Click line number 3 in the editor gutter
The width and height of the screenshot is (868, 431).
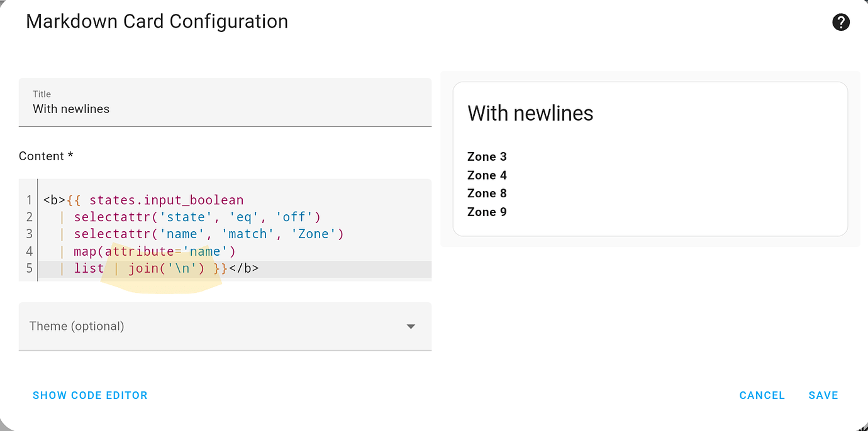click(29, 234)
